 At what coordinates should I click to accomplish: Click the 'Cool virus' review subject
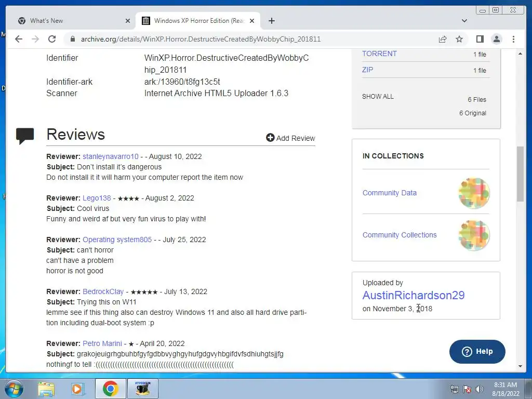pos(93,208)
